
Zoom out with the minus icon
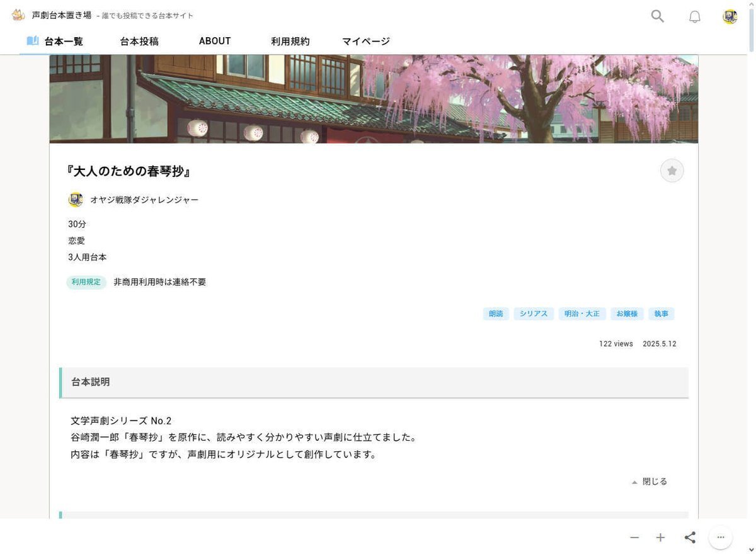click(x=634, y=537)
